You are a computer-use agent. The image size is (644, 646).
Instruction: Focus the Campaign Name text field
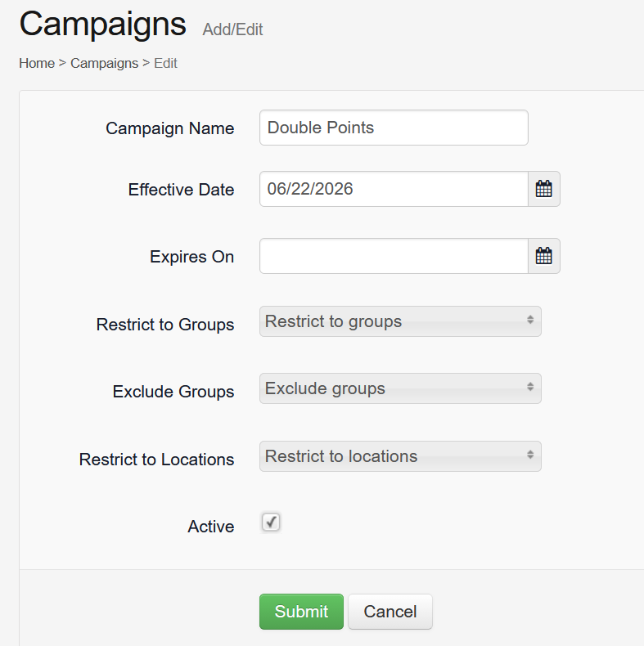(x=394, y=128)
